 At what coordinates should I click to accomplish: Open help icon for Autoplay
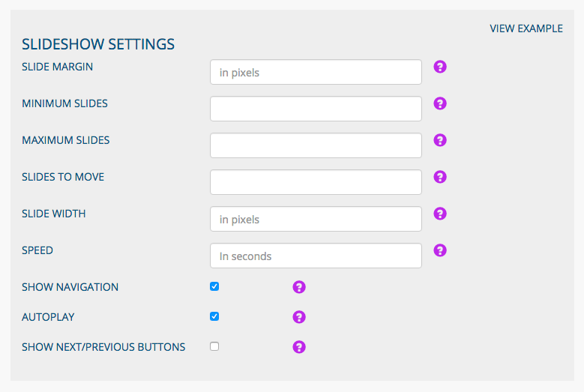click(299, 317)
